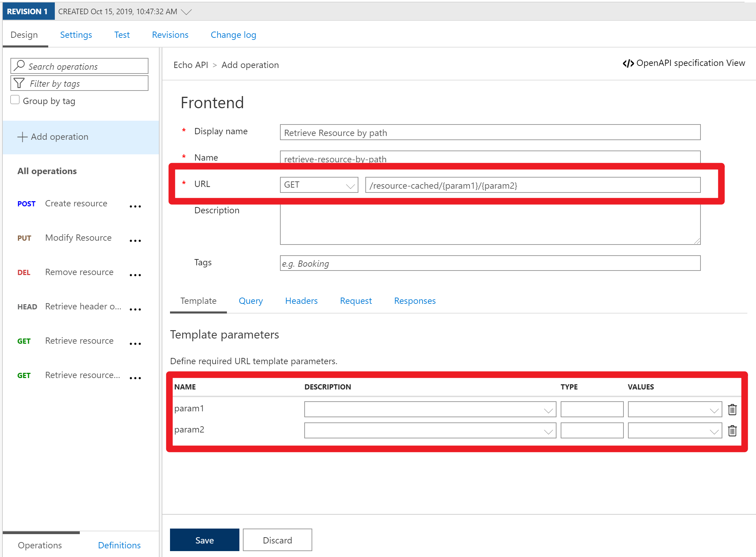
Task: Open OpenAPI specification View
Action: [x=683, y=63]
